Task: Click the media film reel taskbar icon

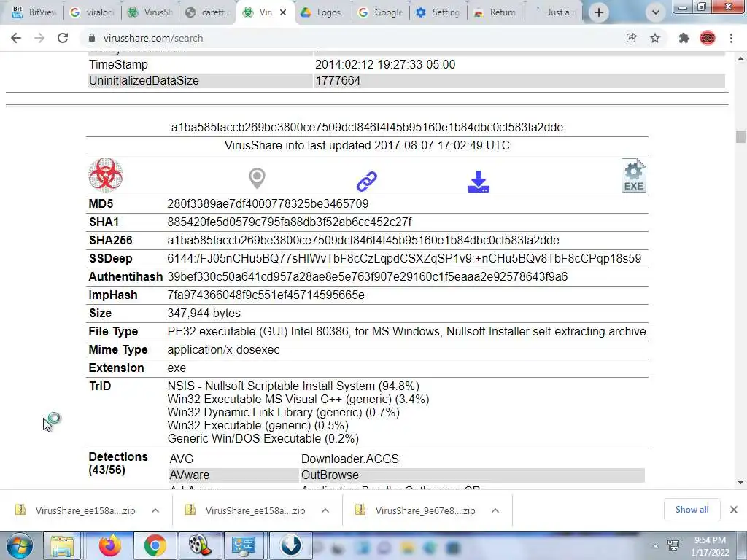Action: (x=200, y=545)
